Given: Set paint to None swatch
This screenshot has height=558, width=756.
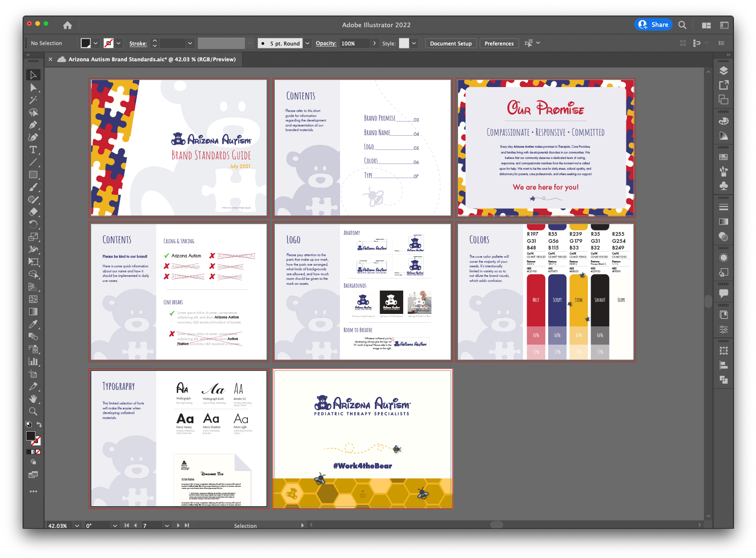Looking at the screenshot, I should [38, 452].
